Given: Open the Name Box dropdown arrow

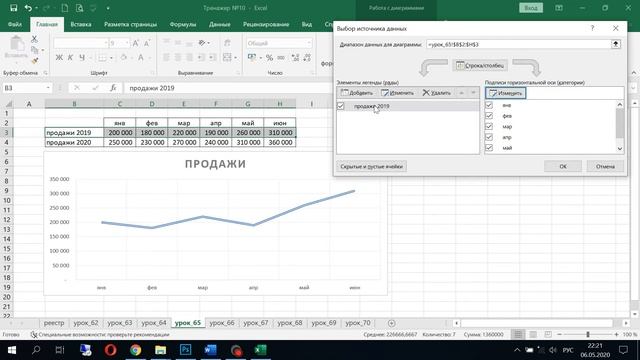Looking at the screenshot, I should [48, 88].
